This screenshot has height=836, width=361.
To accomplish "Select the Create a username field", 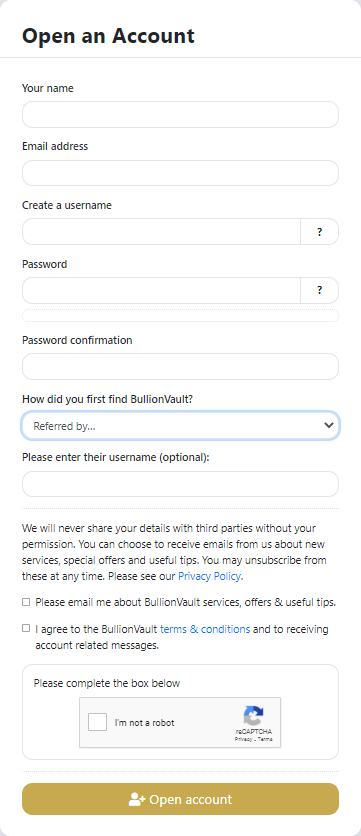I will (x=161, y=232).
